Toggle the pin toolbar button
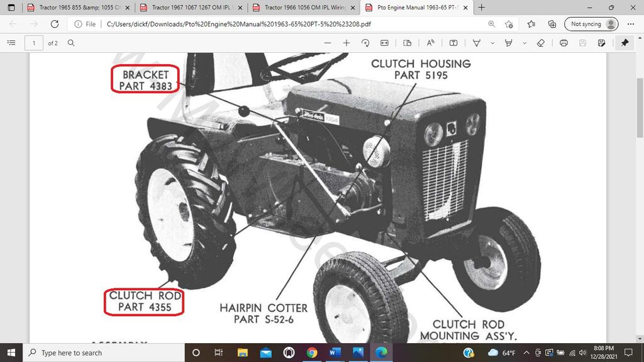Screen dimensions: 644x362 pyautogui.click(x=625, y=43)
